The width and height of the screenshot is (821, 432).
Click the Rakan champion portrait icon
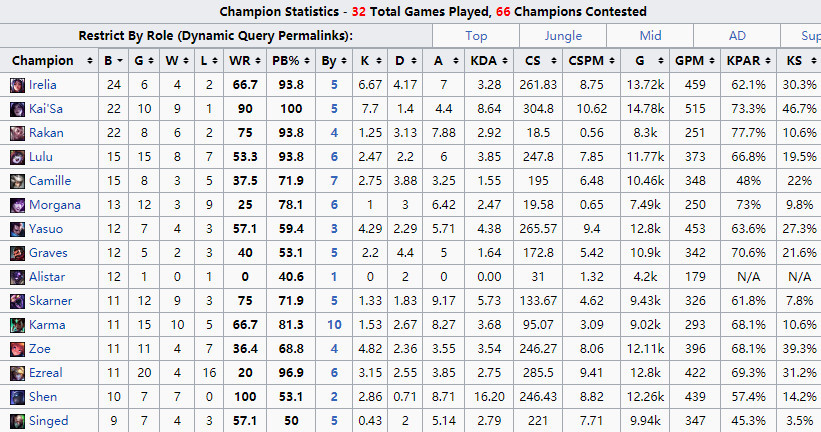[x=18, y=133]
